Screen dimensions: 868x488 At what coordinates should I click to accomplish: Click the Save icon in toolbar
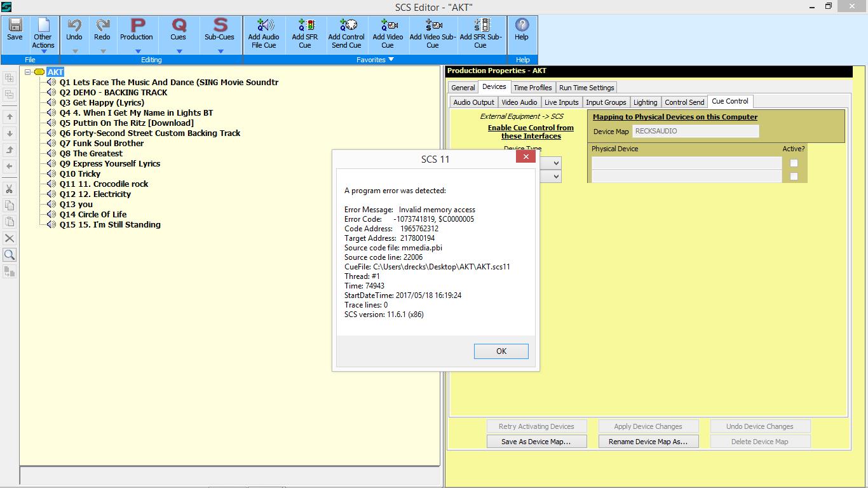(15, 26)
